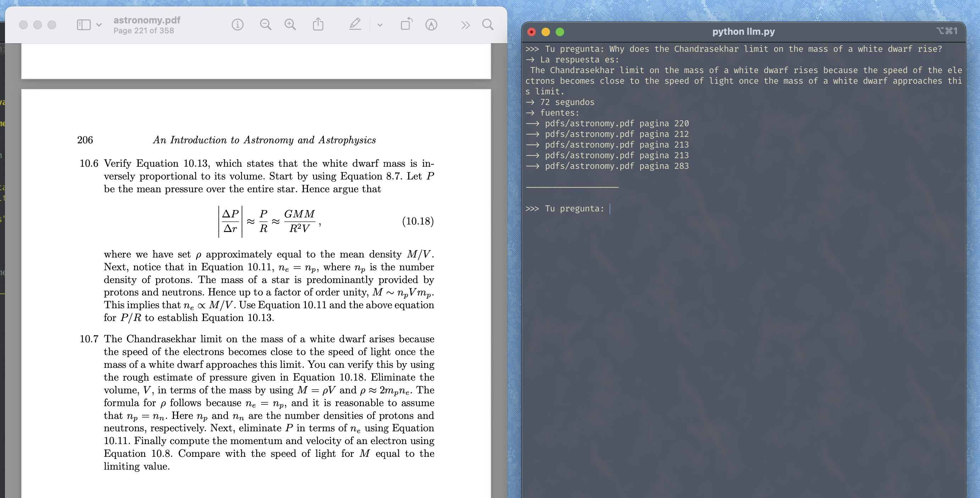Expand the highlight pen options dropdown
This screenshot has height=498, width=980.
380,25
